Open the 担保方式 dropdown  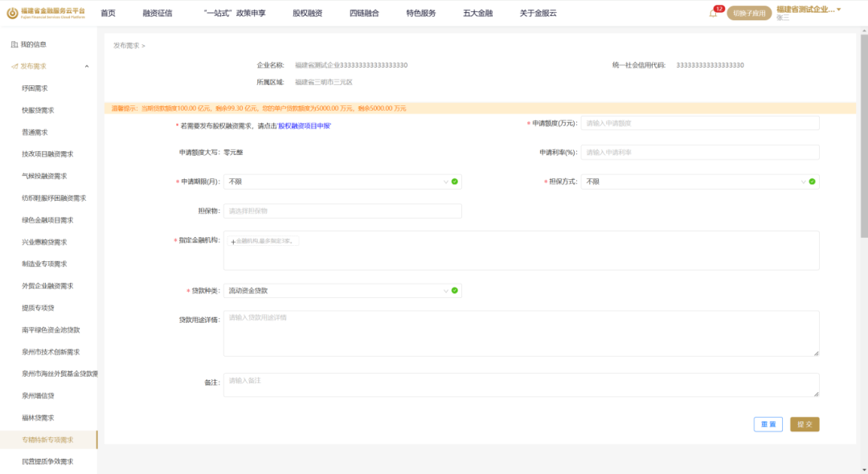(804, 182)
